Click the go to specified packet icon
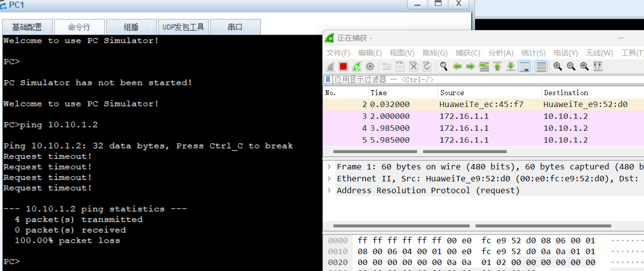 [x=484, y=66]
